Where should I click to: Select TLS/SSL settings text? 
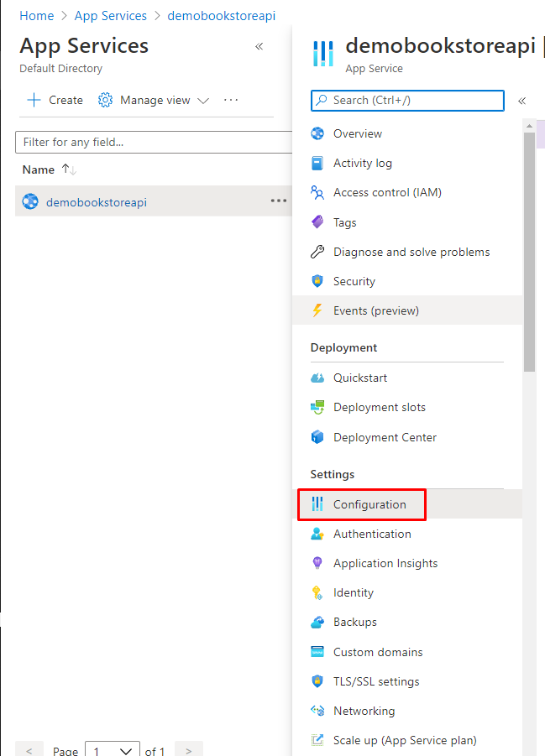(376, 681)
